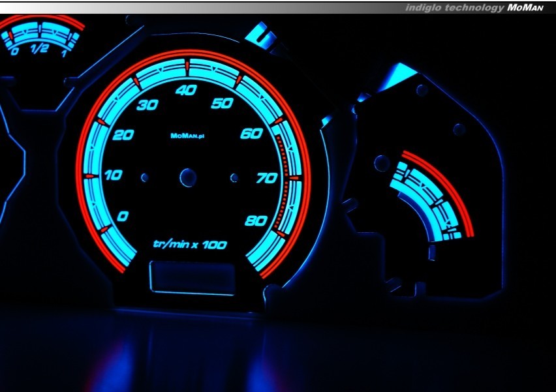Click the number 30 on tachometer

click(x=147, y=105)
